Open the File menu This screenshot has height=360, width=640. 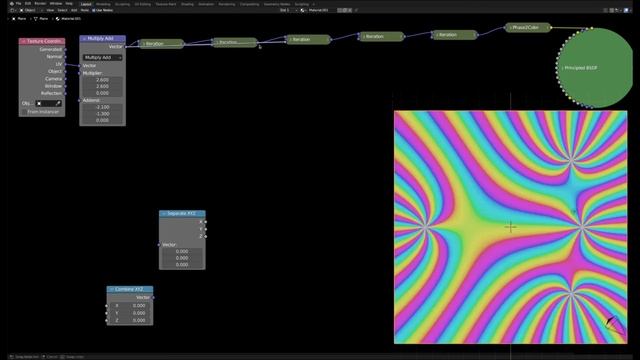point(18,4)
